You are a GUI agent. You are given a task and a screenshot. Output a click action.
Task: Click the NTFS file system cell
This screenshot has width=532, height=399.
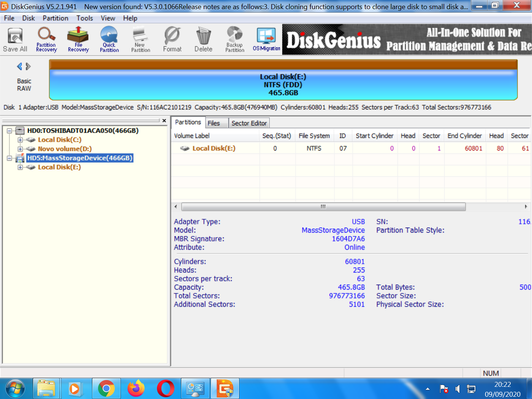[314, 148]
